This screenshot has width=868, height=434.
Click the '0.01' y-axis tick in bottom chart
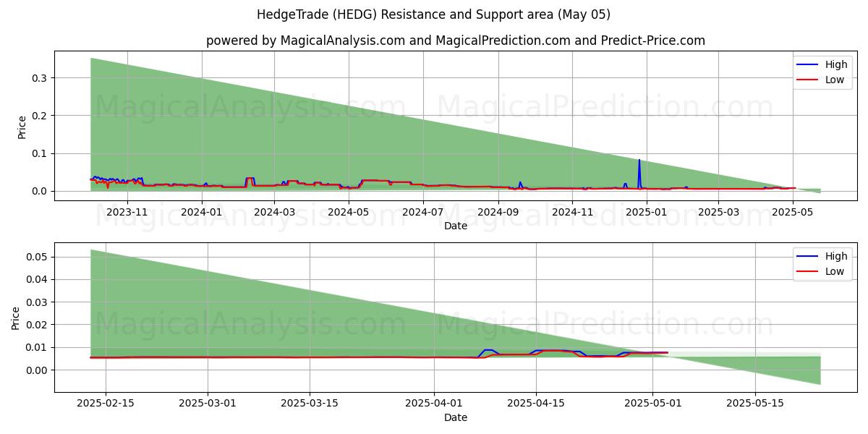38,347
